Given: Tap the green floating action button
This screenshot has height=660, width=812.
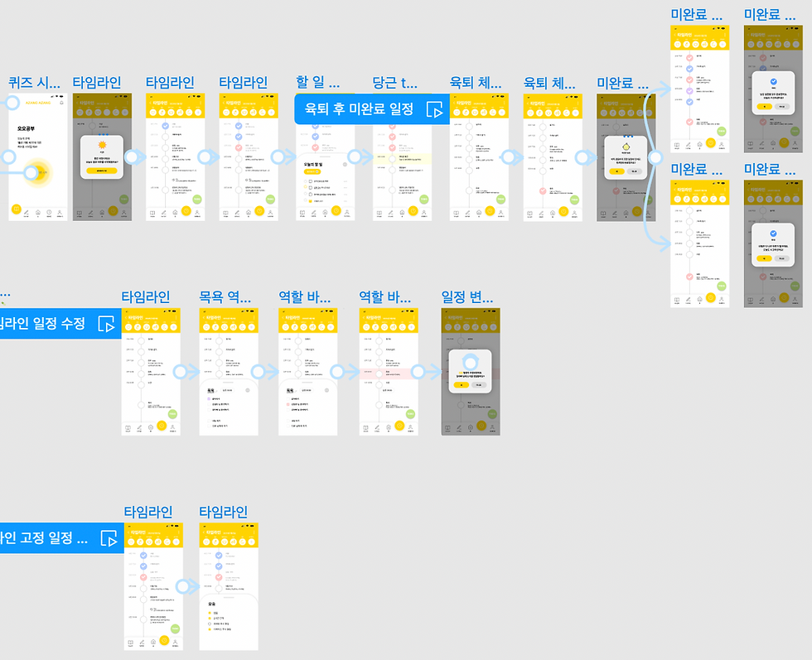Looking at the screenshot, I should pos(172,414).
